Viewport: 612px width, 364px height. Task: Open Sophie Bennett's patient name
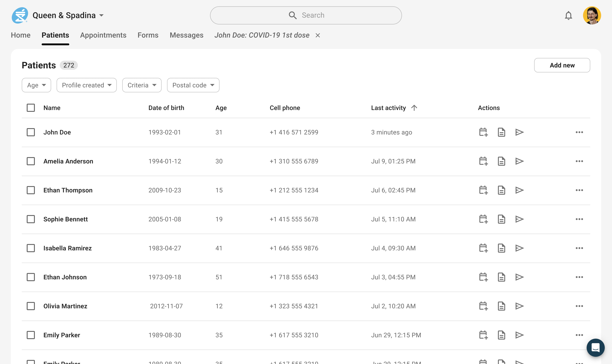[65, 219]
